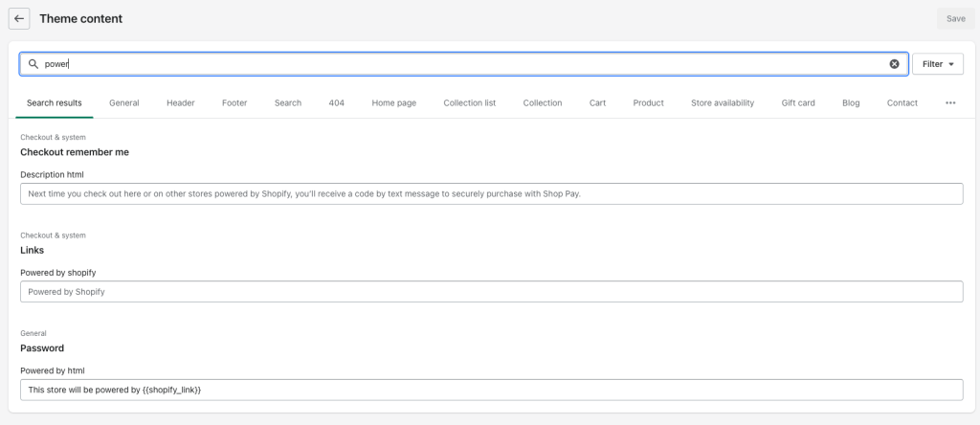
Task: Clear the search field with the X icon
Action: (895, 64)
